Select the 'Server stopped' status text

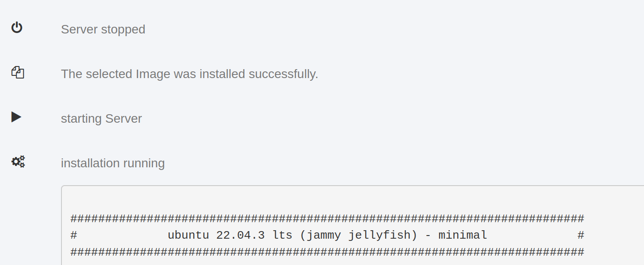(103, 29)
